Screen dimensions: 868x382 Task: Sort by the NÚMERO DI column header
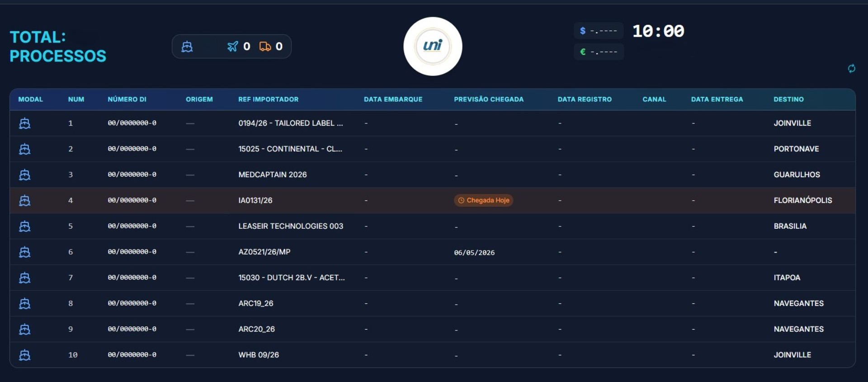click(x=127, y=99)
